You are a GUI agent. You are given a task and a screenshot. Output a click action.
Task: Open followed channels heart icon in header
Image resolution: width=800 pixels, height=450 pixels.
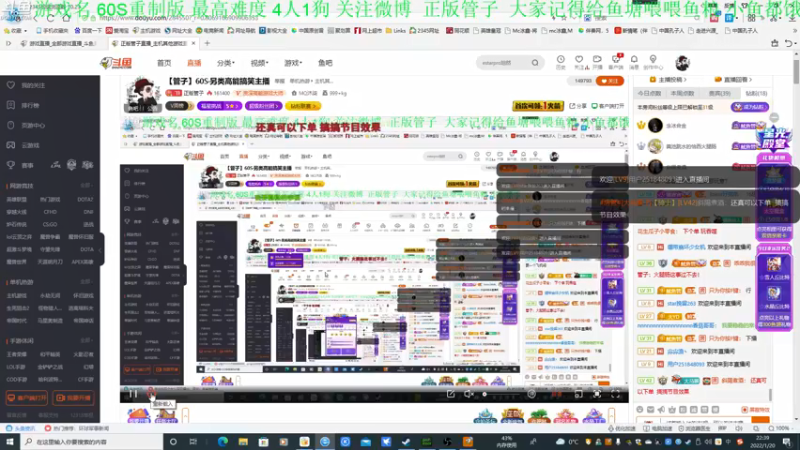(x=579, y=62)
